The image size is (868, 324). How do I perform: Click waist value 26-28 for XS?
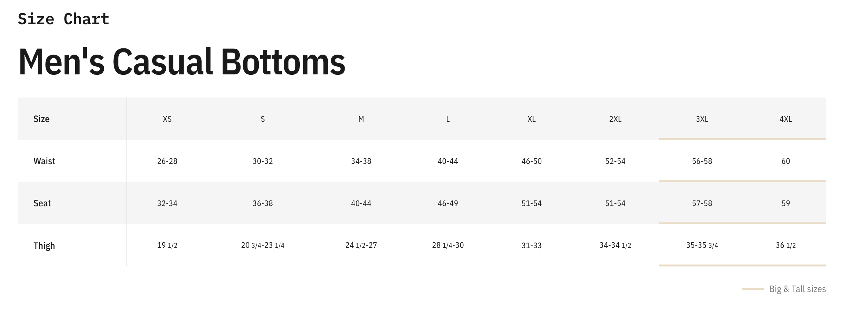coord(167,161)
